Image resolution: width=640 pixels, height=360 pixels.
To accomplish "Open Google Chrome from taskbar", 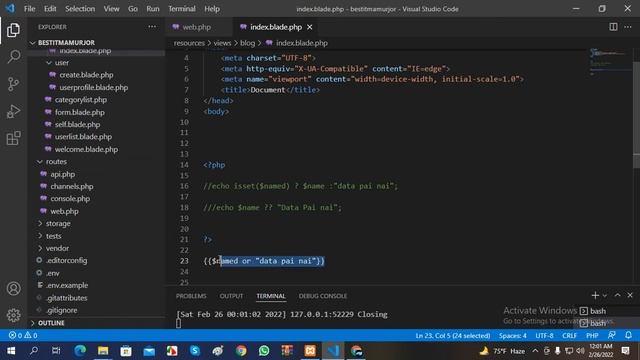I will 241,351.
